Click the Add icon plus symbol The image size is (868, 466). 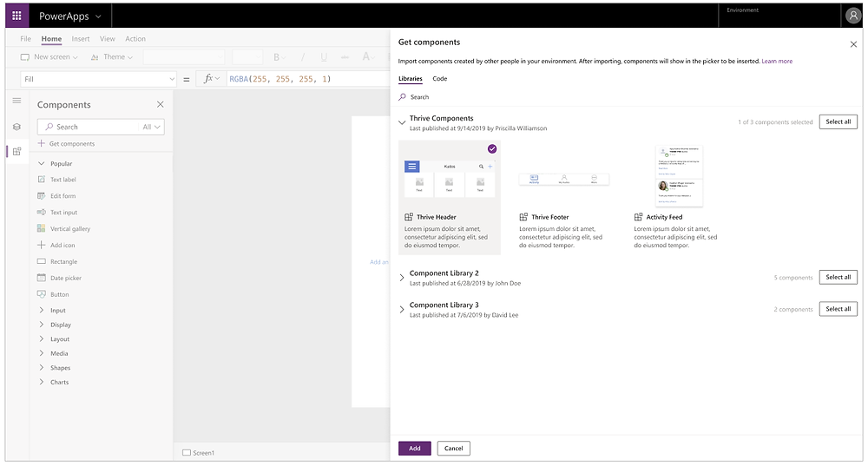click(x=41, y=245)
